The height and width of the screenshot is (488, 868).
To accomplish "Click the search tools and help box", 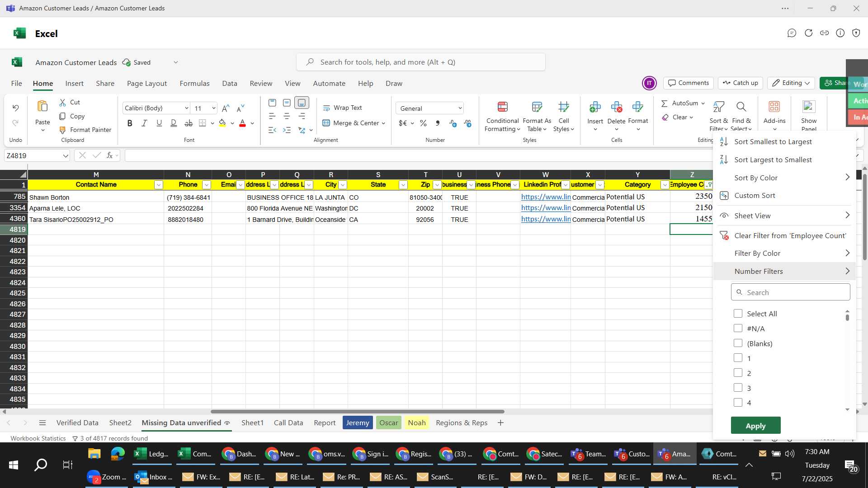I will click(420, 62).
